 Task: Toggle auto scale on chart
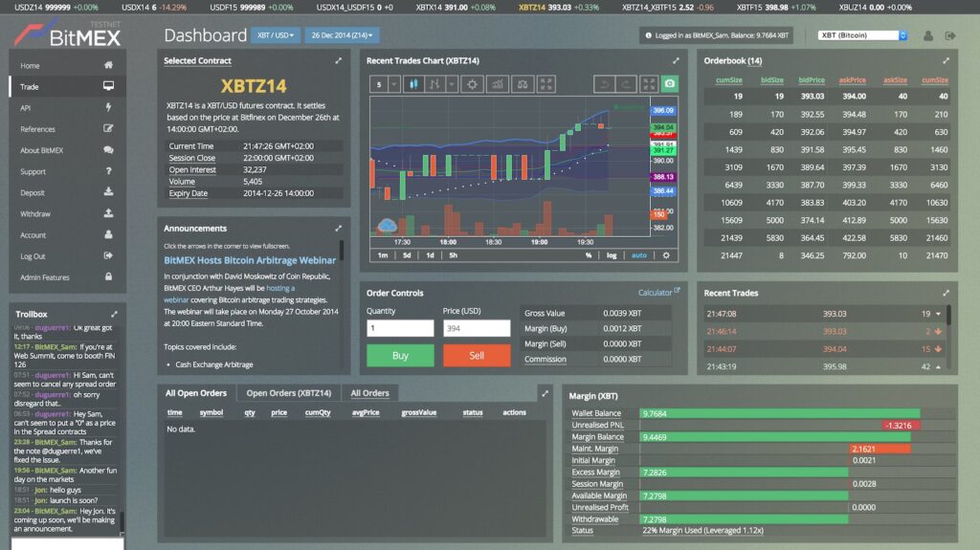pos(638,255)
